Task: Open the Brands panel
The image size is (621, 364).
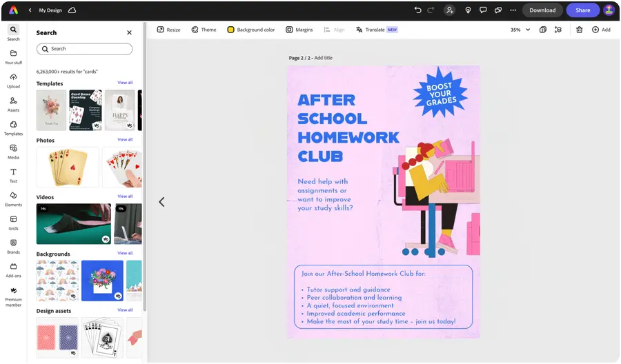Action: click(14, 247)
